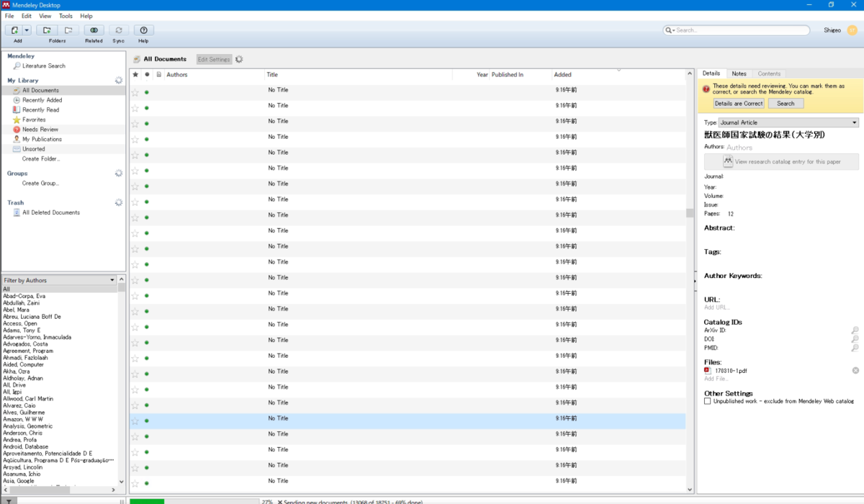
Task: Look up the DOI magnifier icon
Action: (855, 339)
